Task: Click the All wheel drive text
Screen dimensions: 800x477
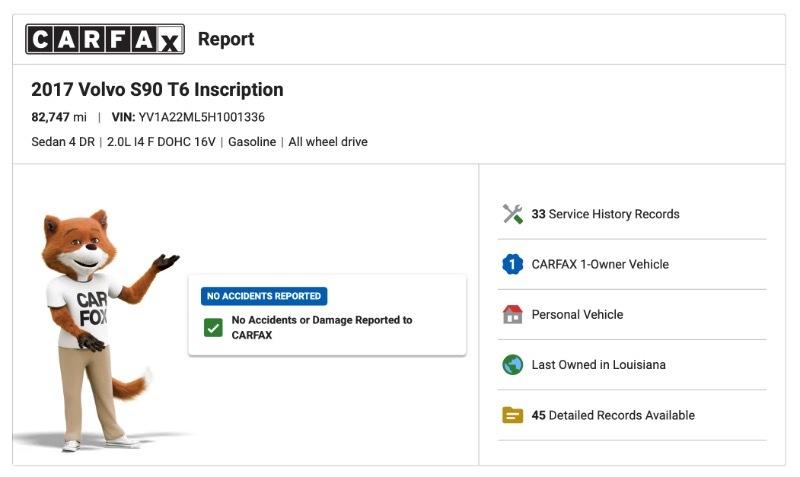Action: pyautogui.click(x=328, y=142)
